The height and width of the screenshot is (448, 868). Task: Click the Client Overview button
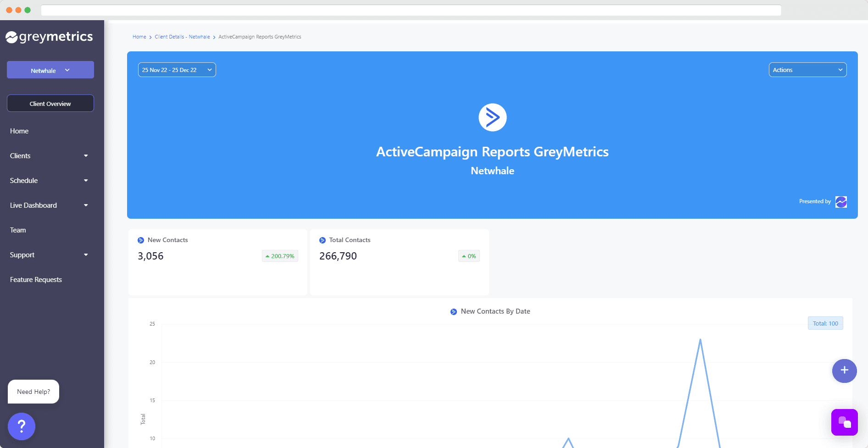pos(50,103)
